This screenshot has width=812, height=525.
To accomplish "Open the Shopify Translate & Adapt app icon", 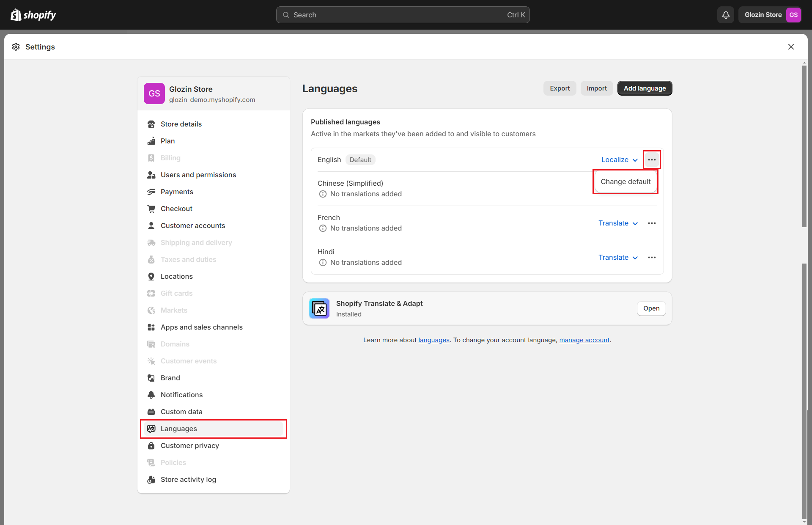I will [319, 308].
